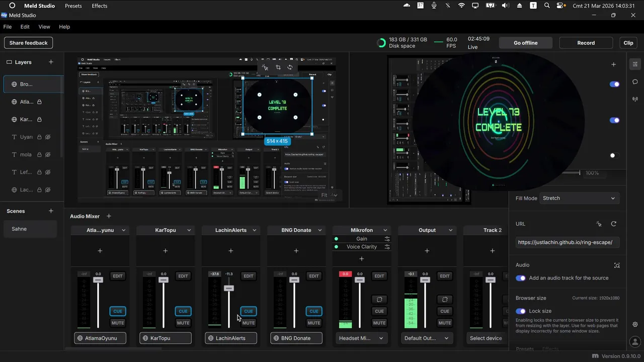Open the View menu
644x362 pixels.
pyautogui.click(x=44, y=27)
